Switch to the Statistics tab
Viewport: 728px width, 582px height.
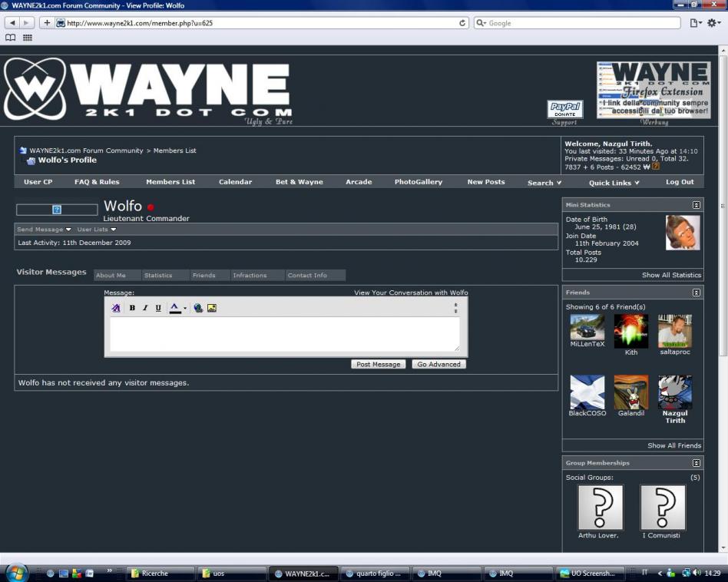coord(165,275)
